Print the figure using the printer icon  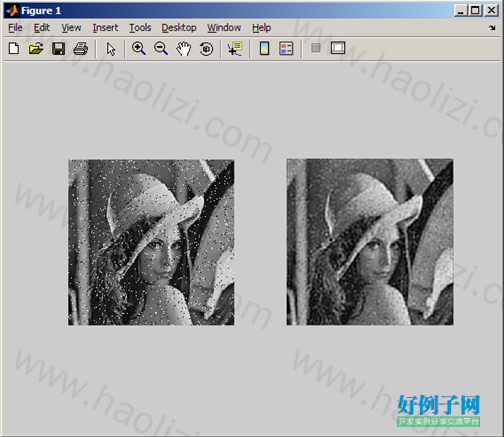(x=81, y=49)
